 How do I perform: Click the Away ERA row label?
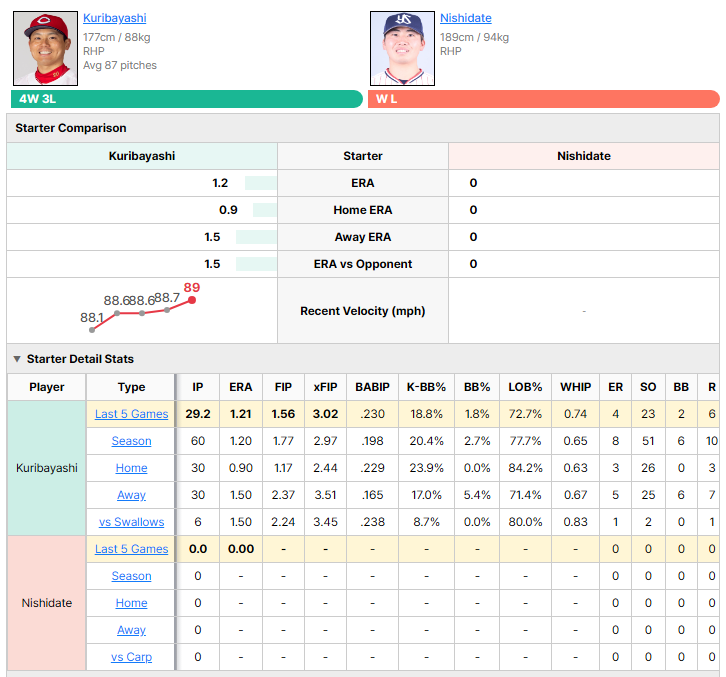pyautogui.click(x=363, y=237)
